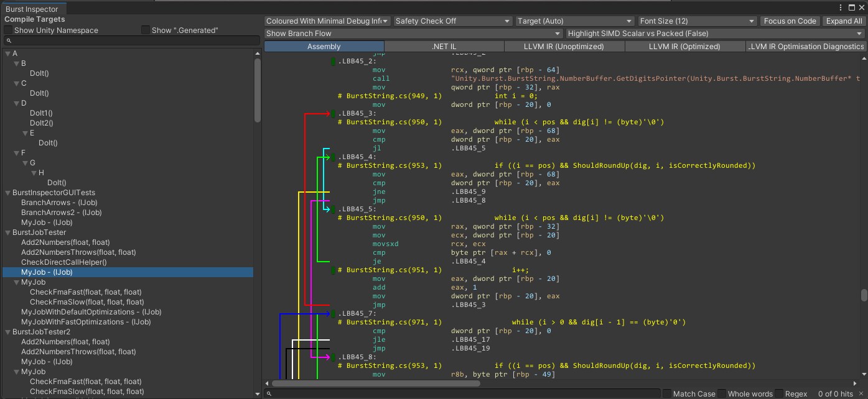Collapse the BurstJobTester tree node
Screen dimensions: 868x399
[x=7, y=232]
